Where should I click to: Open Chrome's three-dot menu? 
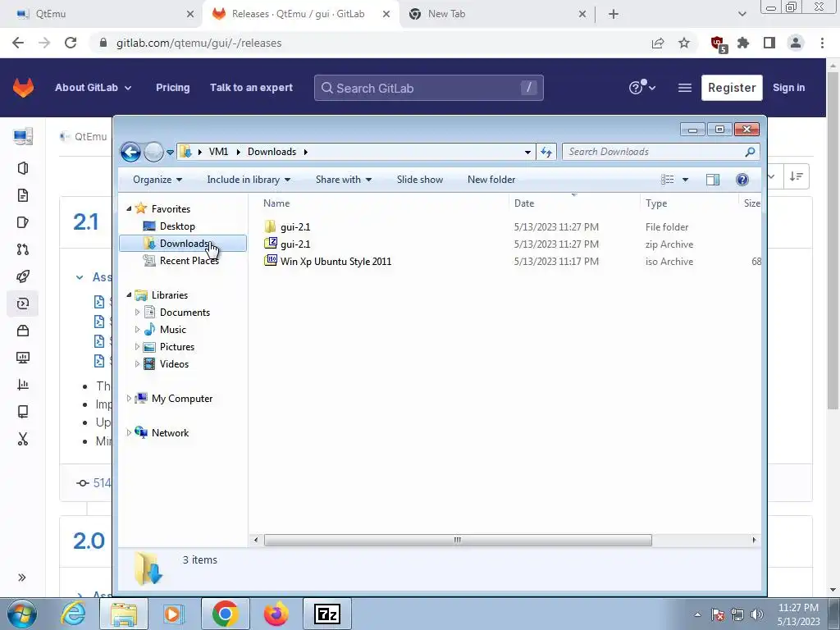coord(822,43)
